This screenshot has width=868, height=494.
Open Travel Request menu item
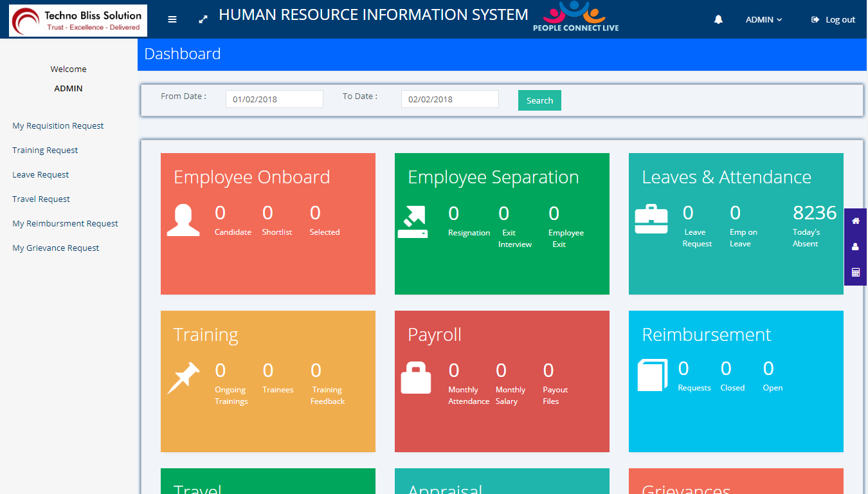41,199
